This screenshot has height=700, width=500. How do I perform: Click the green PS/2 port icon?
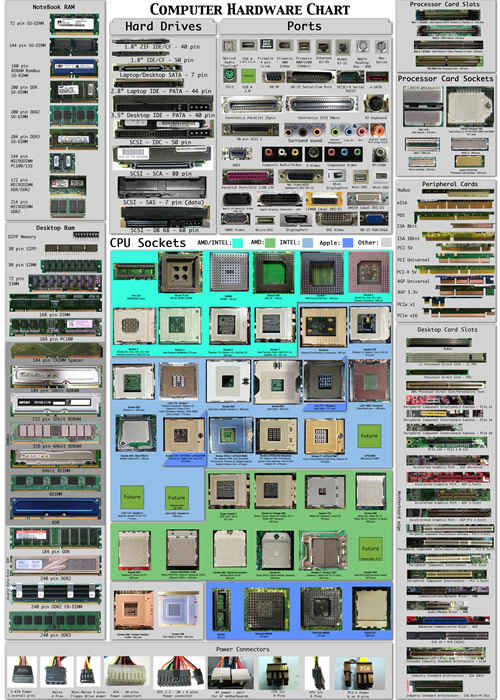(229, 75)
